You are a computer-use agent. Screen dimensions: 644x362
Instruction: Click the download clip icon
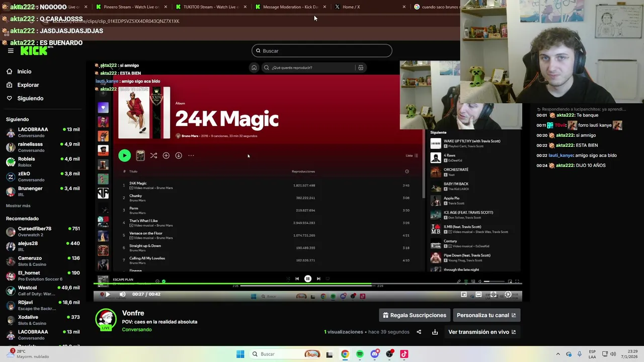pos(435,332)
